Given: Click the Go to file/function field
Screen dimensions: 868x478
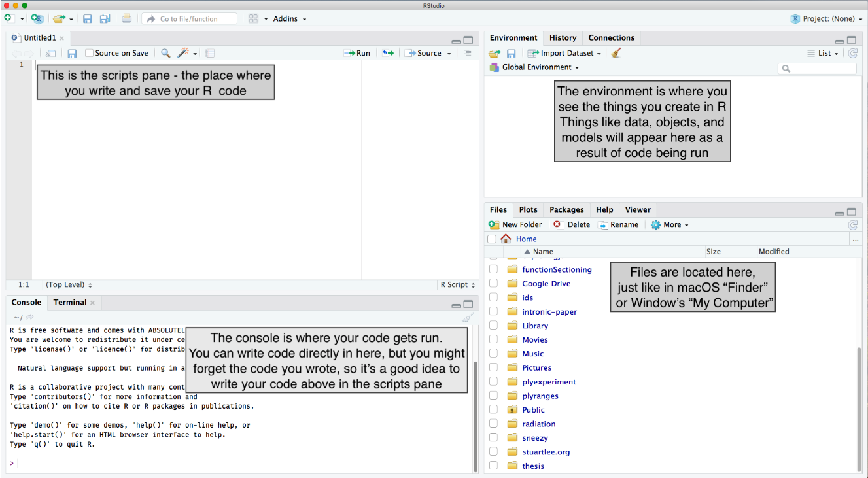Looking at the screenshot, I should (190, 19).
